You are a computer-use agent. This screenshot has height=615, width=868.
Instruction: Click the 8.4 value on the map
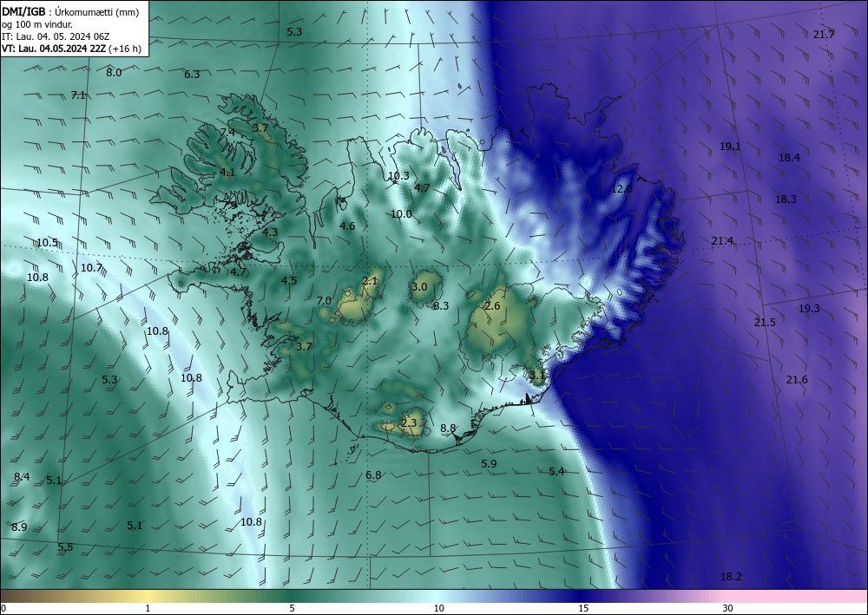pos(23,477)
